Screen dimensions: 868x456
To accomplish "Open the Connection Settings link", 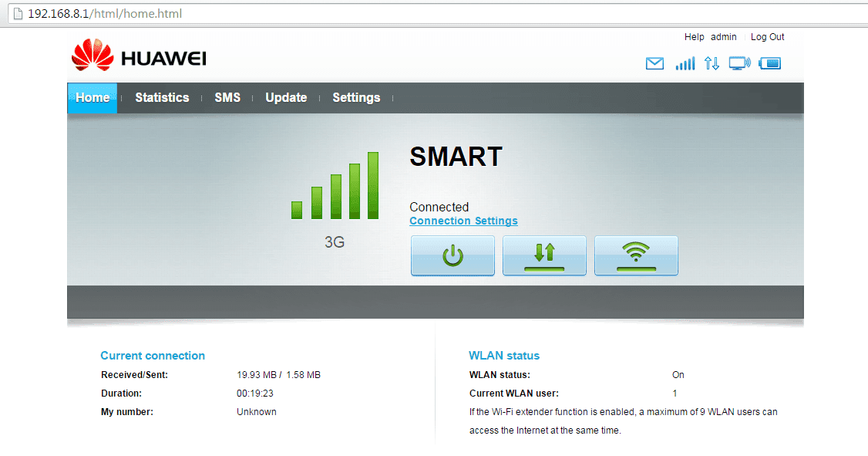I will [464, 221].
